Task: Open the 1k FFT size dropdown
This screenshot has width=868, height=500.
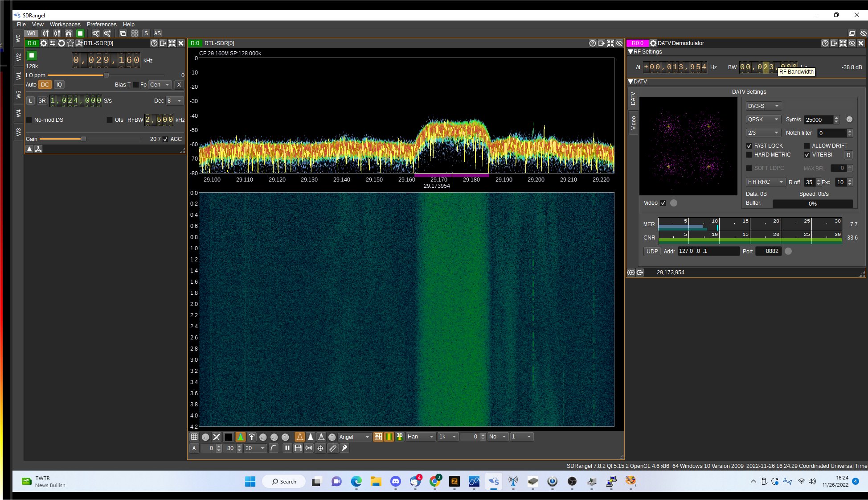Action: click(448, 437)
